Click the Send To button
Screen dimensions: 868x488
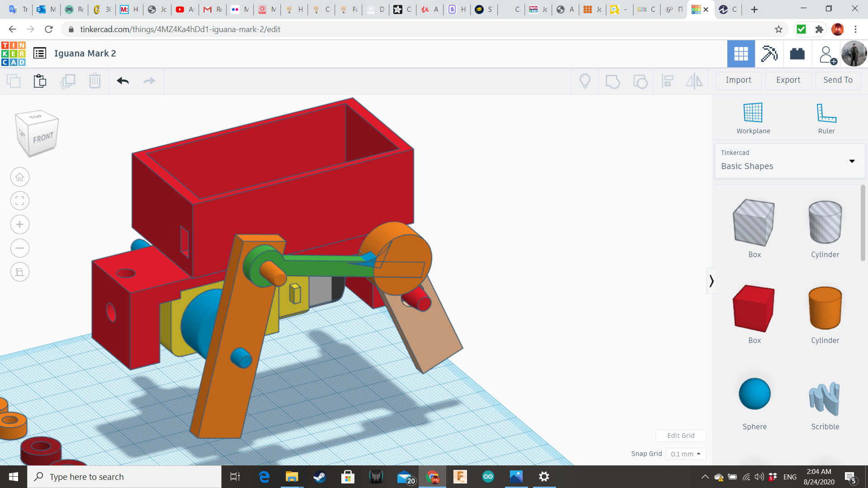pos(838,80)
